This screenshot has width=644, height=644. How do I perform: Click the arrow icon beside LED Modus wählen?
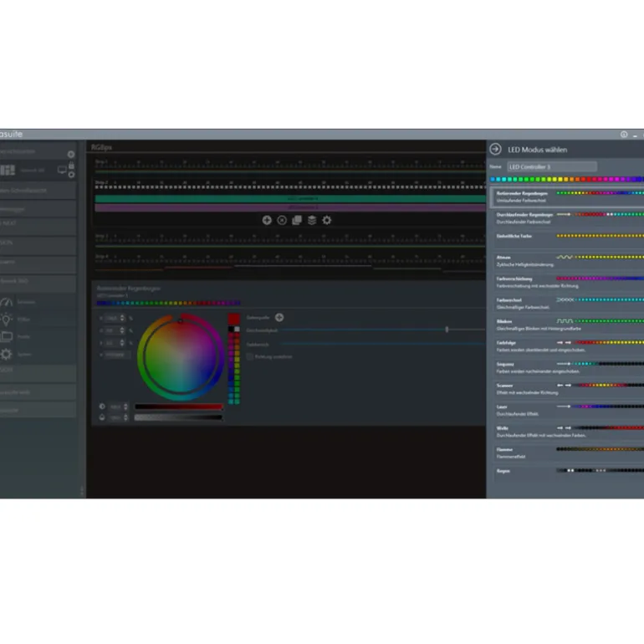495,149
